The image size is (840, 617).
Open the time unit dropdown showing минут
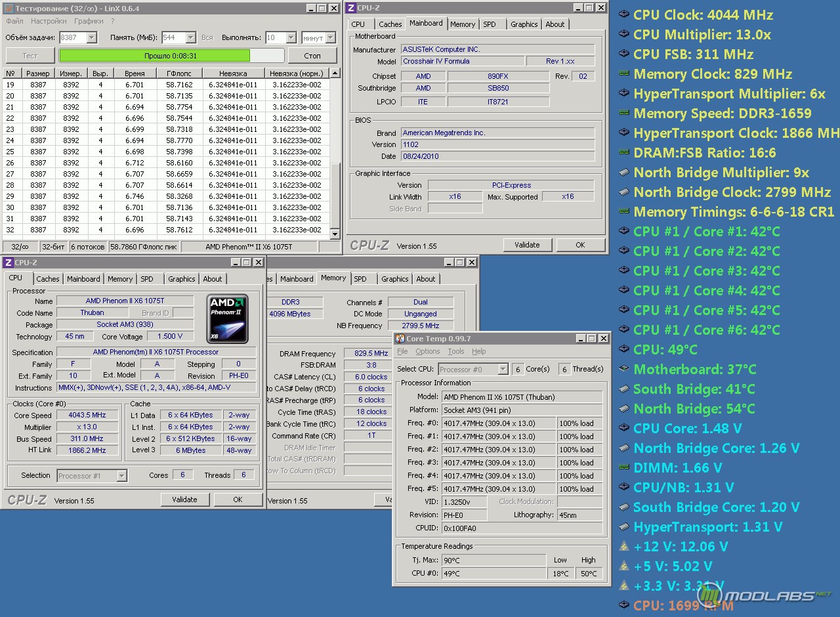(330, 38)
